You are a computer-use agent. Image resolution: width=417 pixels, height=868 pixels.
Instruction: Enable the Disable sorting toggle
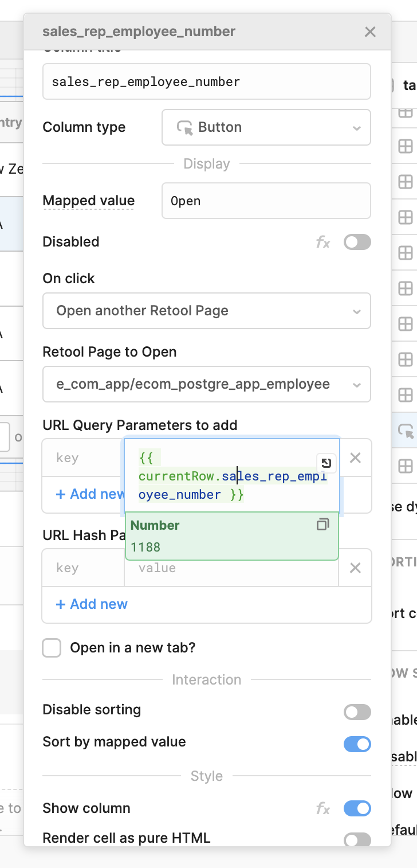pos(357,712)
